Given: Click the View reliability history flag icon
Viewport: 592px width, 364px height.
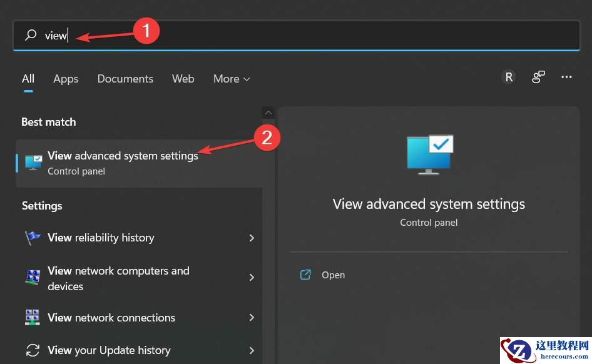Looking at the screenshot, I should 32,238.
